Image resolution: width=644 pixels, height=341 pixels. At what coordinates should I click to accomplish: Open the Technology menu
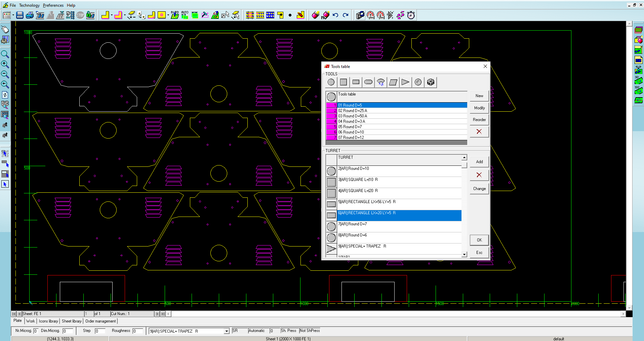coord(29,5)
